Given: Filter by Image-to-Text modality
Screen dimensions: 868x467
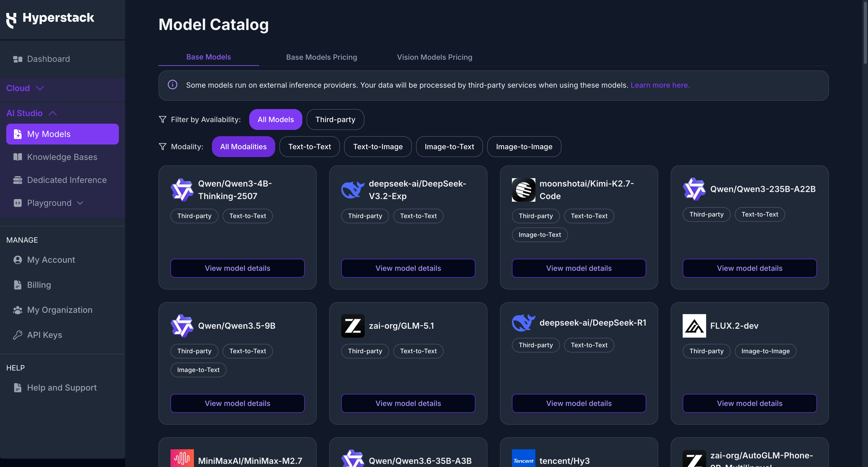Looking at the screenshot, I should (x=449, y=146).
